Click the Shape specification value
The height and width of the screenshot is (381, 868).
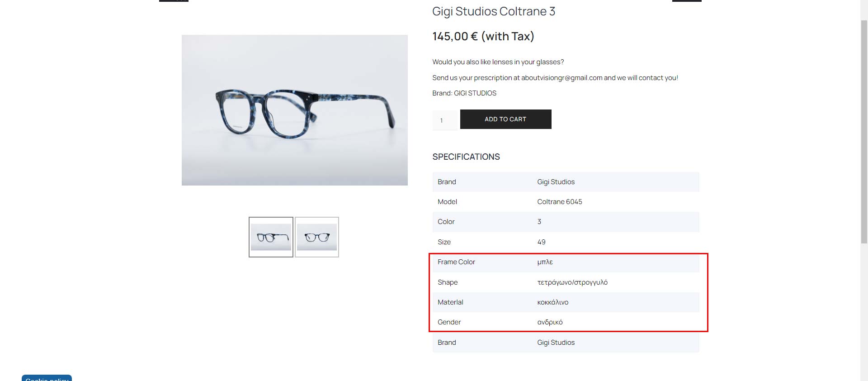pos(572,282)
